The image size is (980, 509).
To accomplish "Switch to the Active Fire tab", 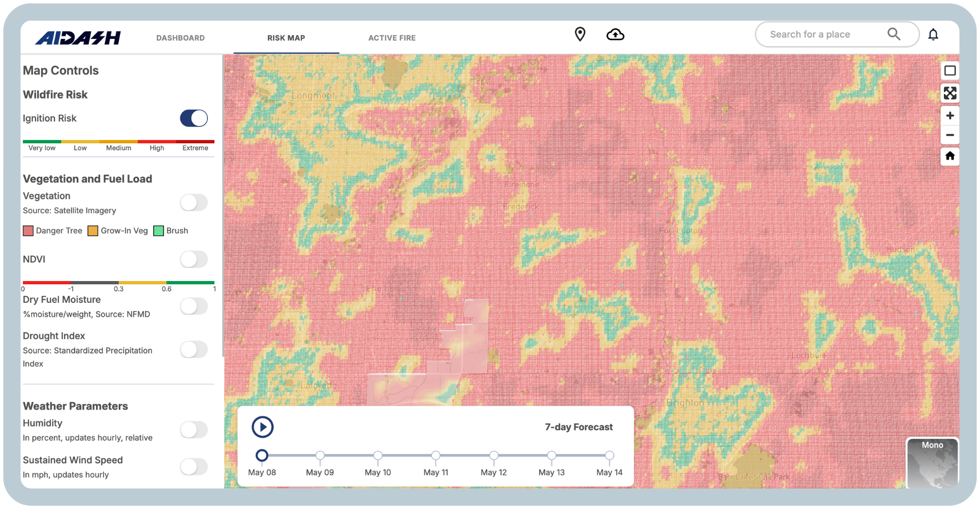I will coord(392,38).
